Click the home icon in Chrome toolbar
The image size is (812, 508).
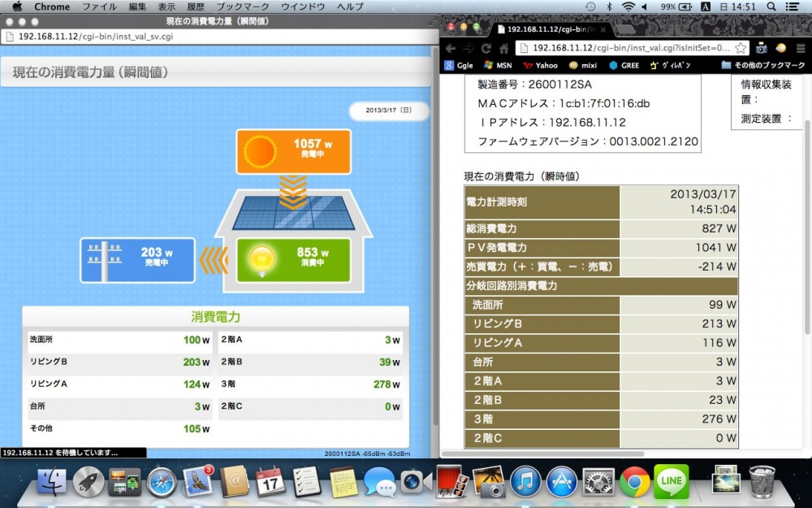tap(503, 49)
